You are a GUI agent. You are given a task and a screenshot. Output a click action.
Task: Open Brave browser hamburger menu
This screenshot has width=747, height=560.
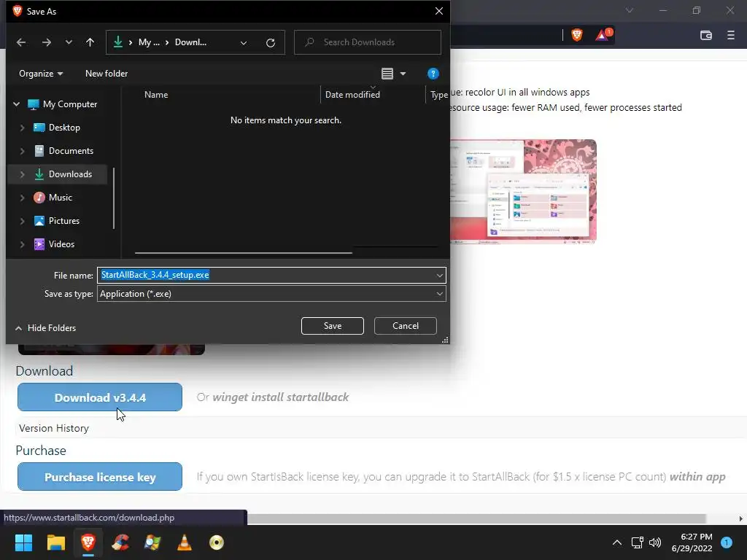[731, 35]
